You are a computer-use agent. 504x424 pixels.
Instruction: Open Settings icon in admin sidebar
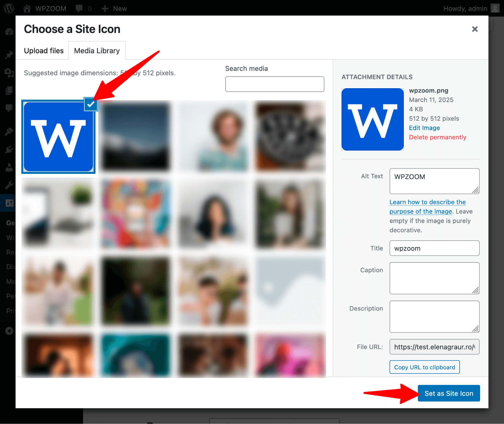9,203
